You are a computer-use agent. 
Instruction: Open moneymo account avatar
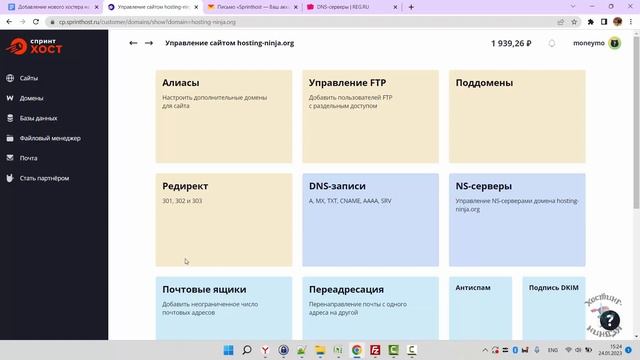pyautogui.click(x=615, y=43)
